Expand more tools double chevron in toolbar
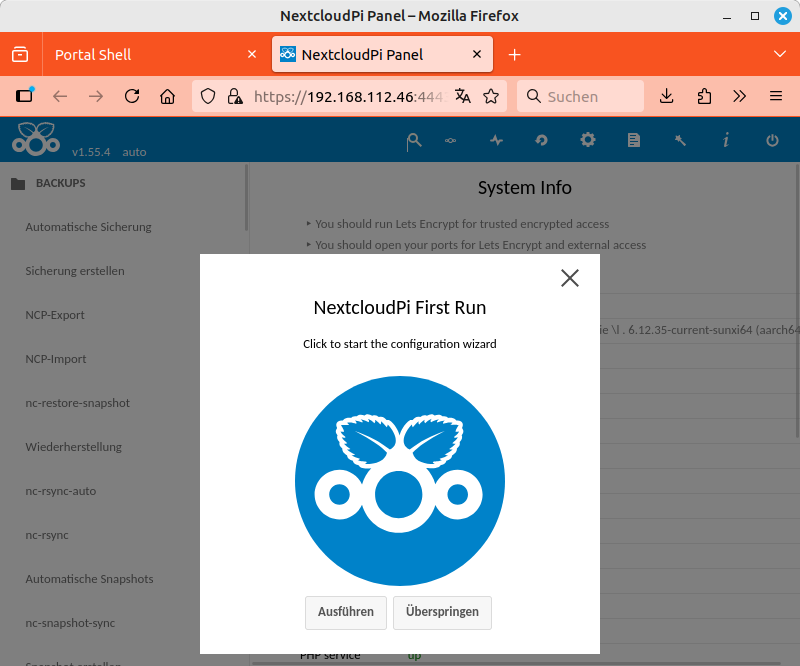The image size is (800, 666). (x=740, y=96)
